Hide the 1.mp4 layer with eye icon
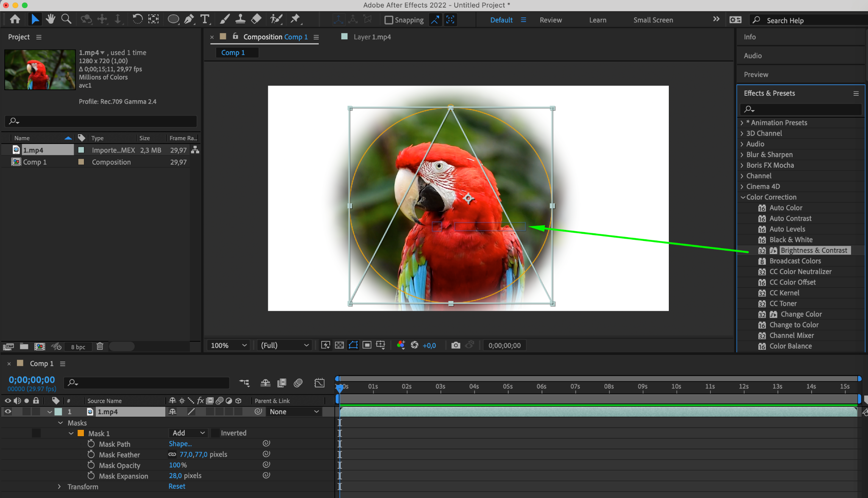Screen dimensions: 868x498 coord(8,412)
